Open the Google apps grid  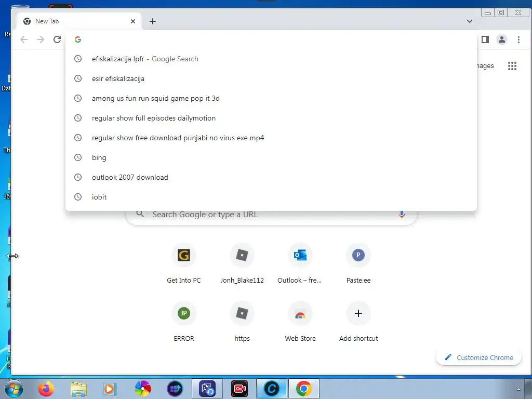click(x=512, y=66)
